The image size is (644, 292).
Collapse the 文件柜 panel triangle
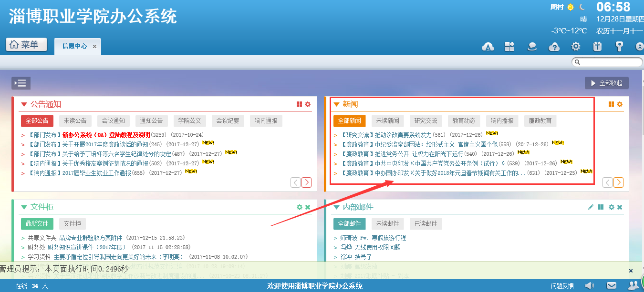[x=24, y=207]
